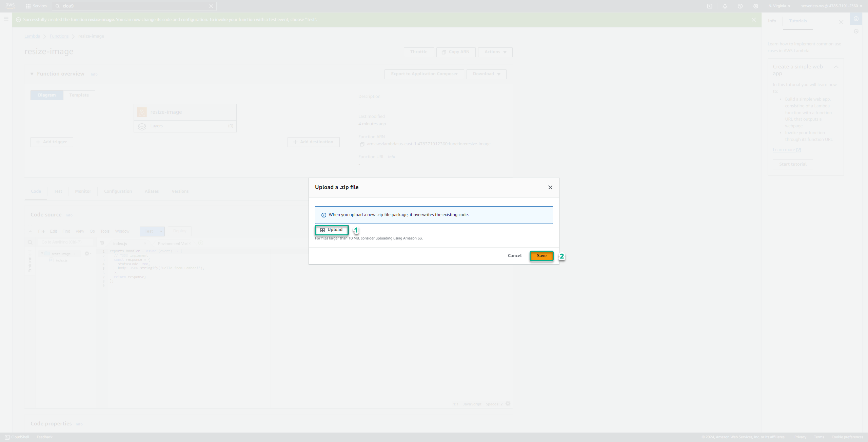Switch to the Tutorials panel tab
868x442 pixels.
coord(798,21)
